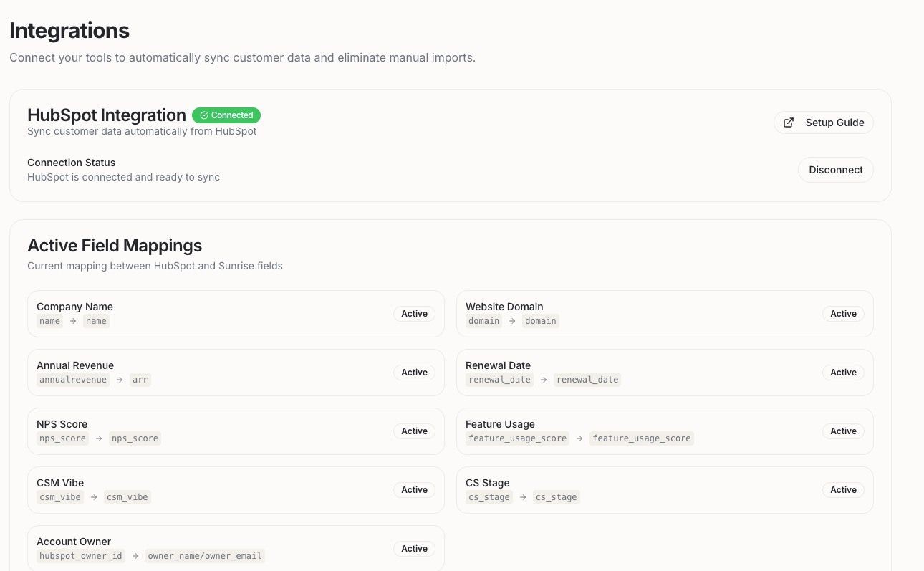
Task: Click arrow icon in Website Domain mapping
Action: pyautogui.click(x=512, y=321)
